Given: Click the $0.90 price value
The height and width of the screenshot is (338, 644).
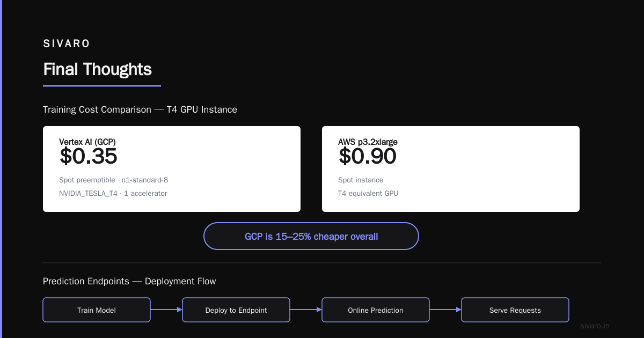Looking at the screenshot, I should tap(368, 156).
